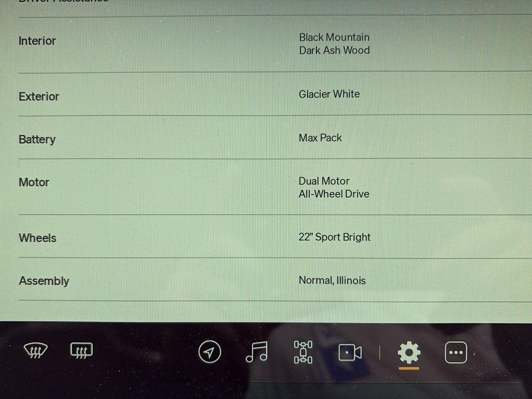
Task: Click the Normal, Illinois assembly value
Action: click(332, 280)
